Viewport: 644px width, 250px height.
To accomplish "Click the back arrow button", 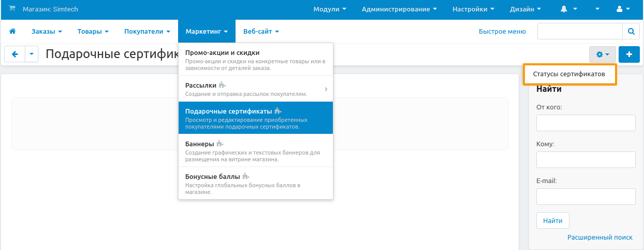I will [15, 54].
